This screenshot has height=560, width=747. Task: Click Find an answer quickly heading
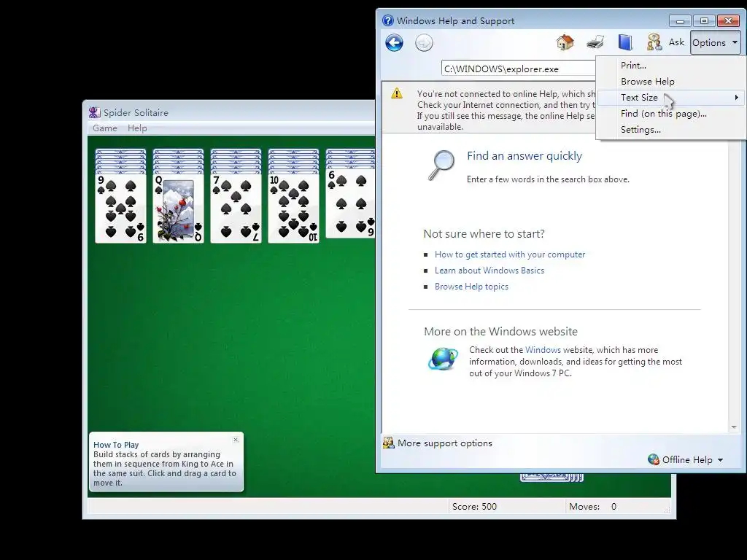click(525, 156)
